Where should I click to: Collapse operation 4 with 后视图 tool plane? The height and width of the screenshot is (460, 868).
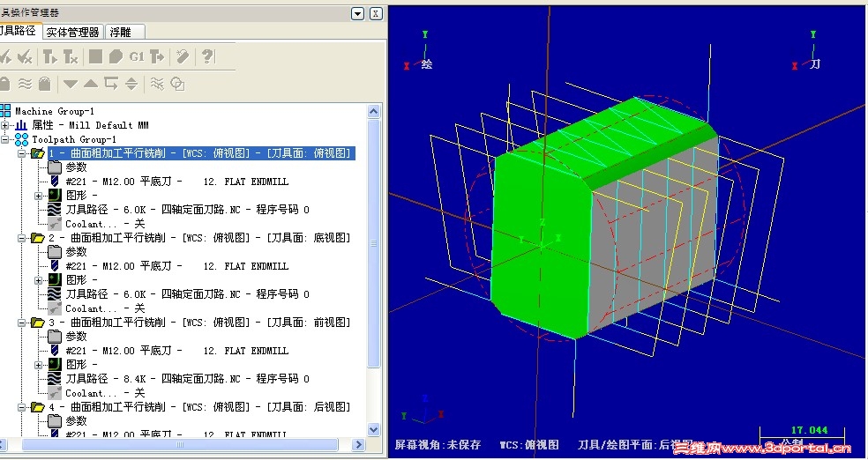pyautogui.click(x=21, y=407)
